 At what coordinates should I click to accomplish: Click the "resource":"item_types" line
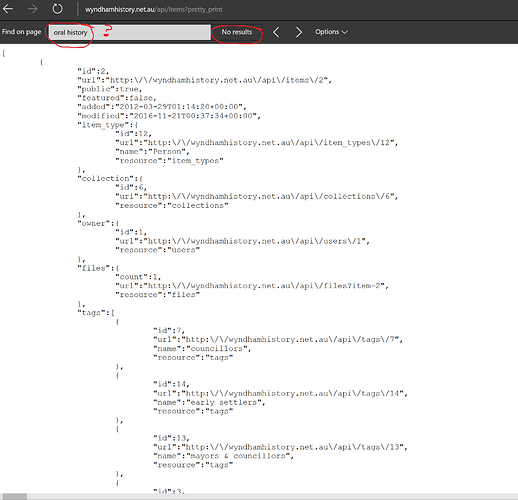169,161
